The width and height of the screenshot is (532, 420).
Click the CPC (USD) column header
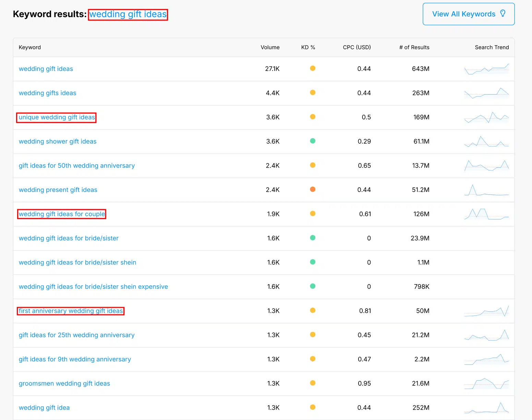pyautogui.click(x=357, y=47)
